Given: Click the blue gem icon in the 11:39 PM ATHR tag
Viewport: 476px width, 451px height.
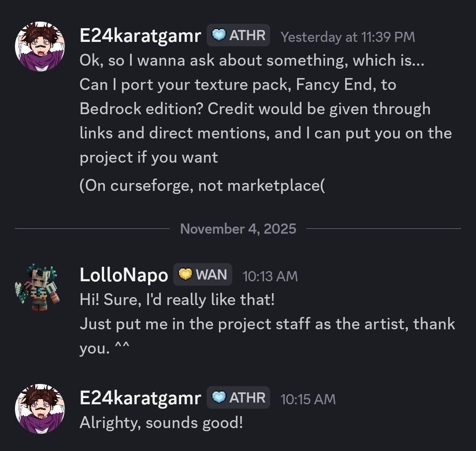Looking at the screenshot, I should point(219,35).
